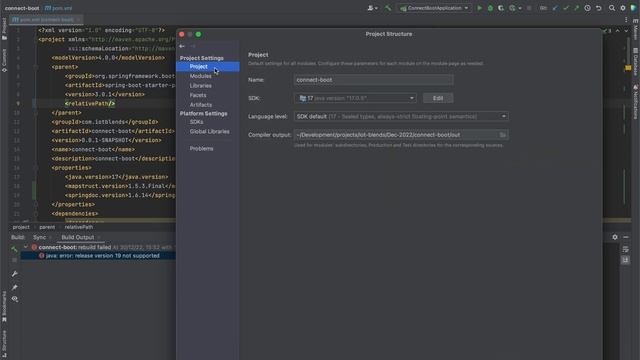The height and width of the screenshot is (360, 640).
Task: Hide the Build panel with minus icon
Action: (626, 237)
